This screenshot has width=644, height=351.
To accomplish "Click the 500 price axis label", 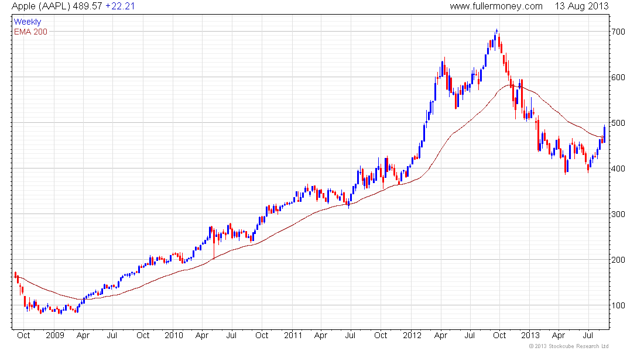I will point(618,123).
